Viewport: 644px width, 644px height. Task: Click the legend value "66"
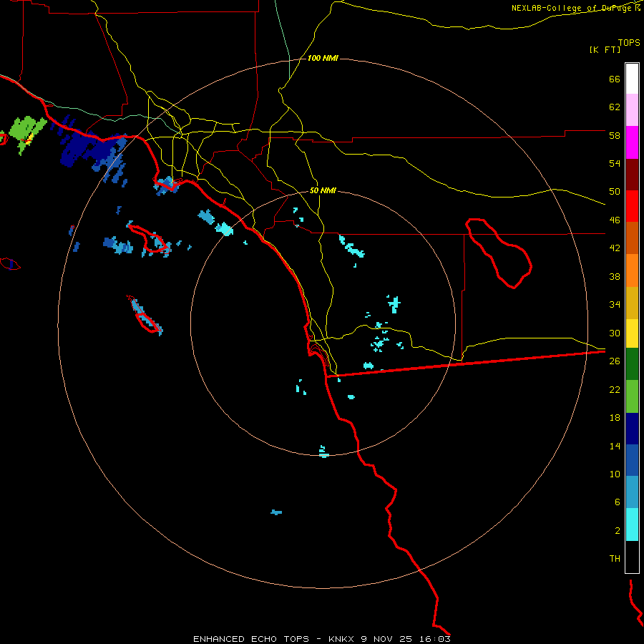point(615,79)
